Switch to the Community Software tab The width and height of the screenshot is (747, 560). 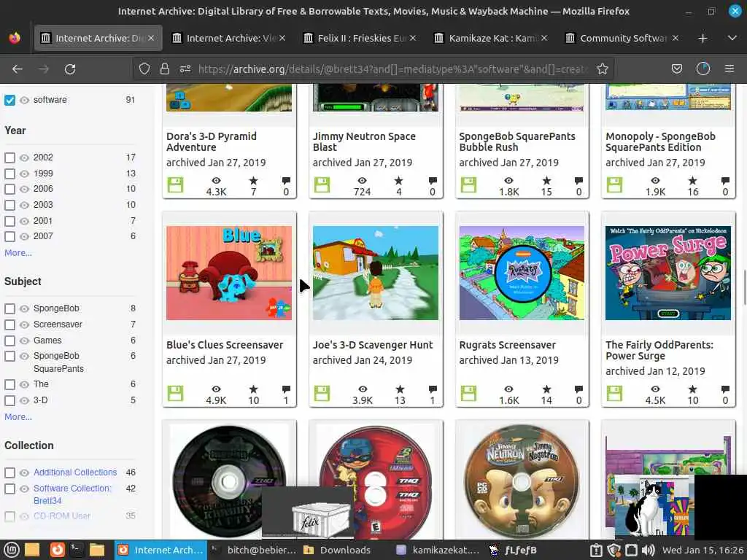(x=622, y=38)
